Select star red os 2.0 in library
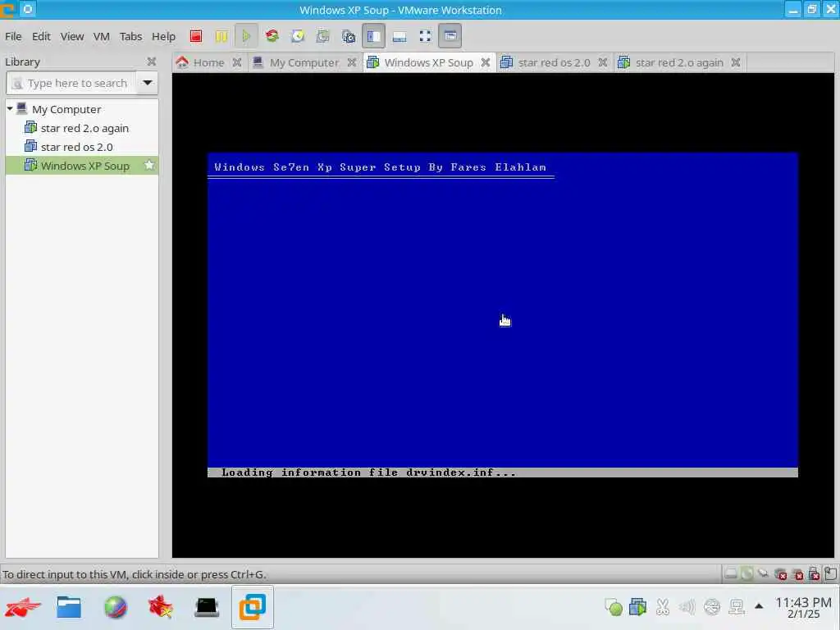Image resolution: width=840 pixels, height=630 pixels. [76, 147]
